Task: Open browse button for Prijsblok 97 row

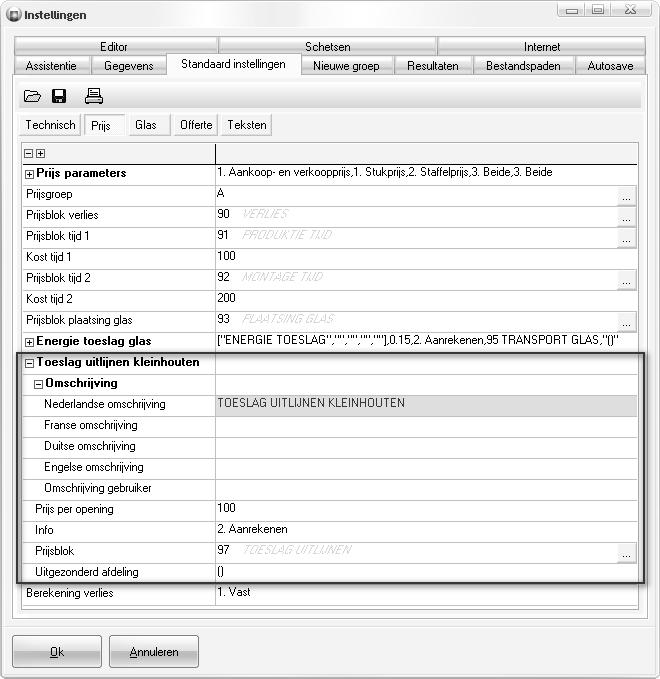Action: [626, 553]
